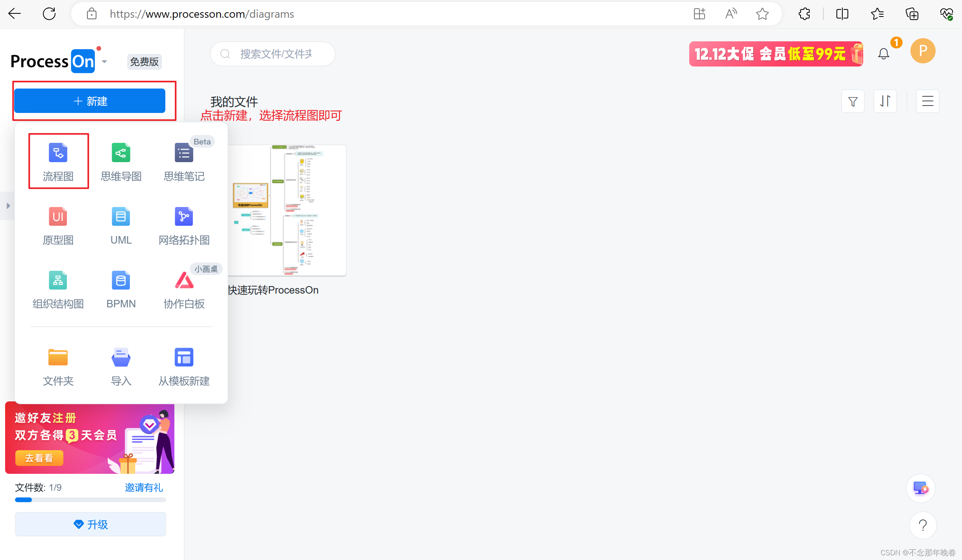Select the UML diagram tool
Viewport: 962px width, 560px height.
click(x=120, y=226)
